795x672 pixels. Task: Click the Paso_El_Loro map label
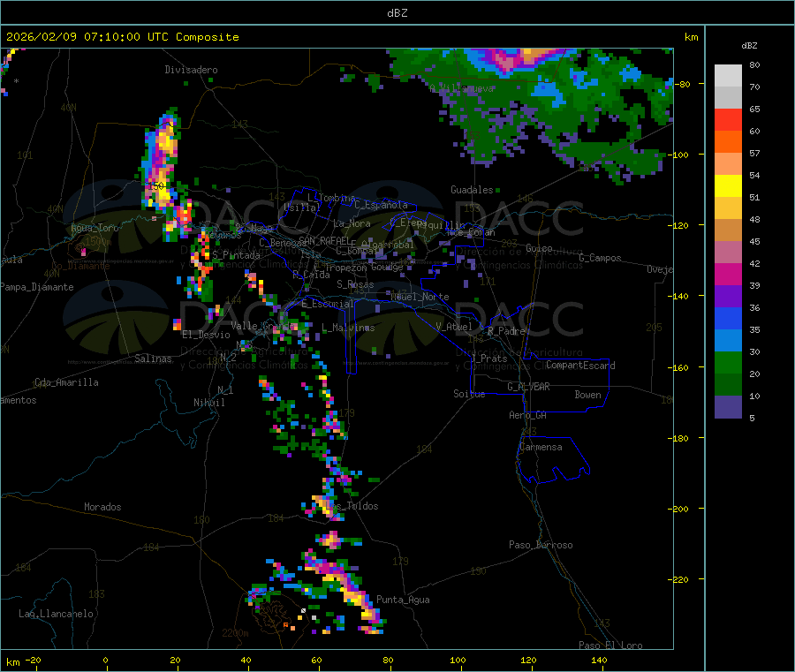pyautogui.click(x=611, y=646)
